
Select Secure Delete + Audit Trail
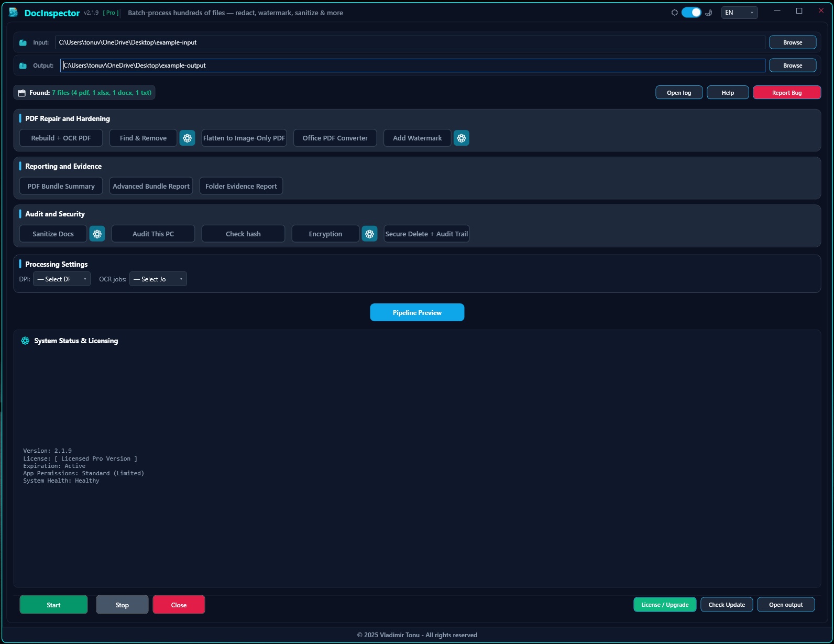click(x=426, y=234)
